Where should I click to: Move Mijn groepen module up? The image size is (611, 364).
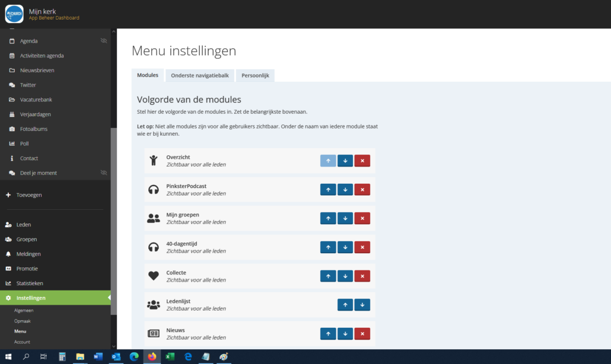[328, 218]
